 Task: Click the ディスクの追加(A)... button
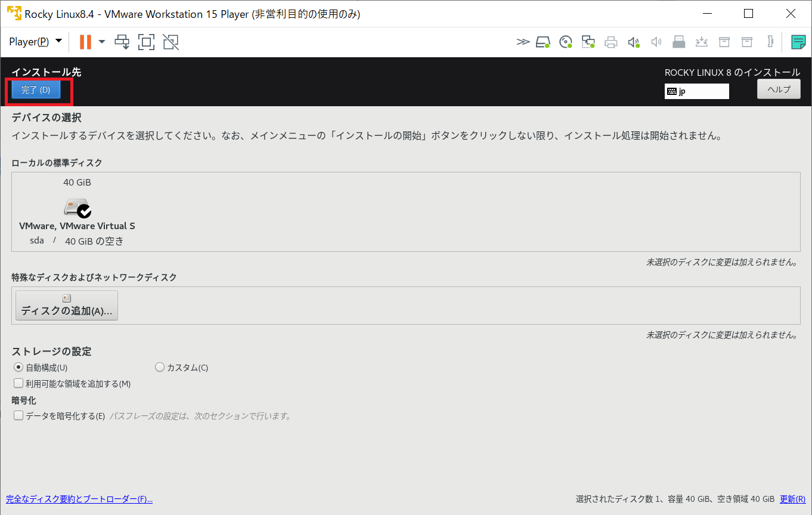click(67, 306)
